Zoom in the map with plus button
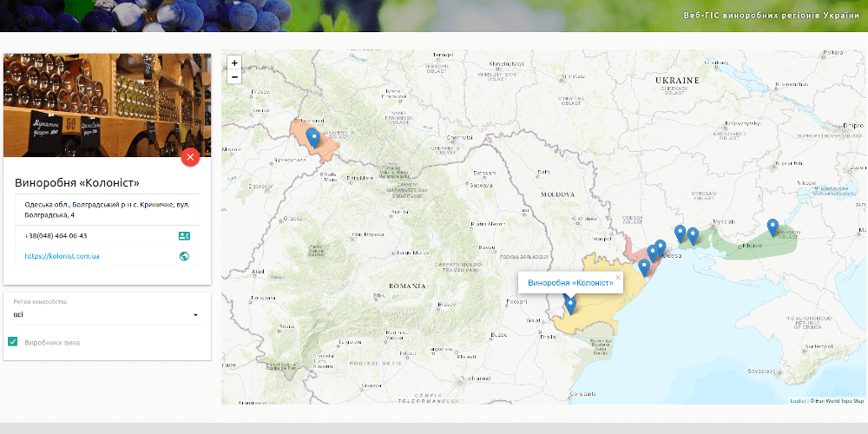The width and height of the screenshot is (868, 434). click(234, 63)
